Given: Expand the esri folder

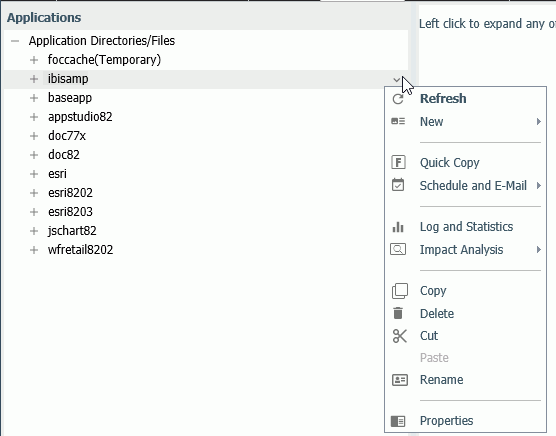Looking at the screenshot, I should point(34,174).
